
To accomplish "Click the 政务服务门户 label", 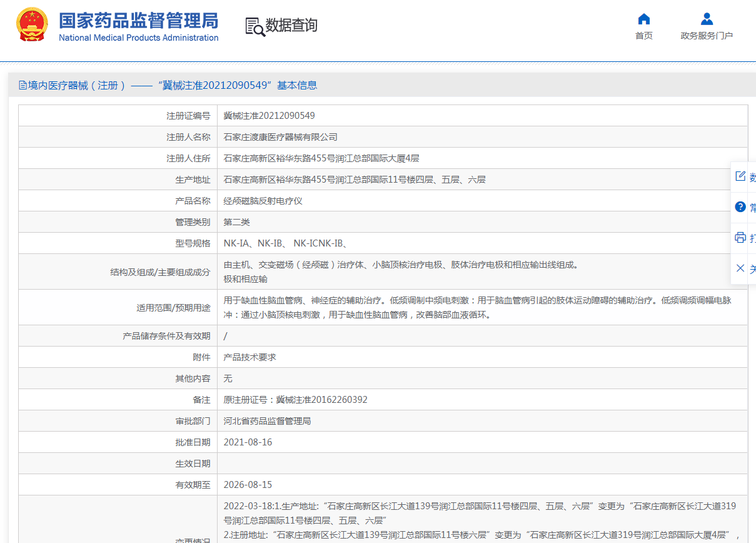I will (x=707, y=36).
